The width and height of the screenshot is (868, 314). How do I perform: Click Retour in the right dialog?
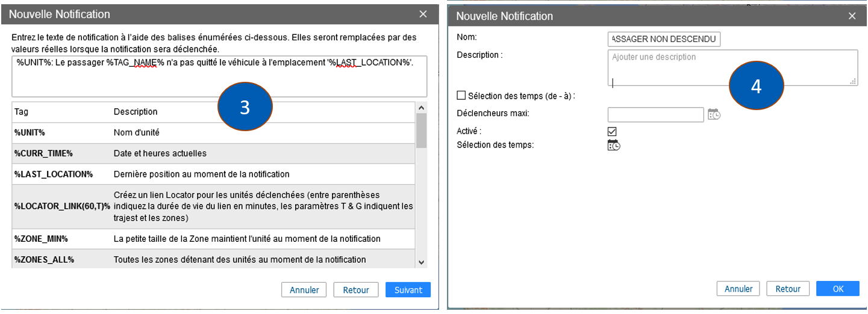(788, 289)
